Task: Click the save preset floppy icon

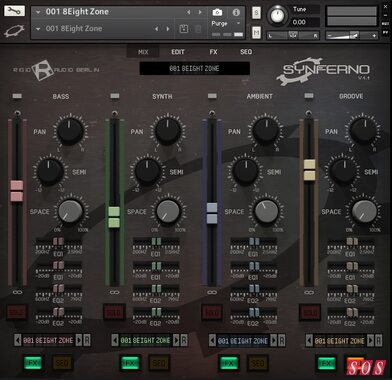Action: pos(184,29)
